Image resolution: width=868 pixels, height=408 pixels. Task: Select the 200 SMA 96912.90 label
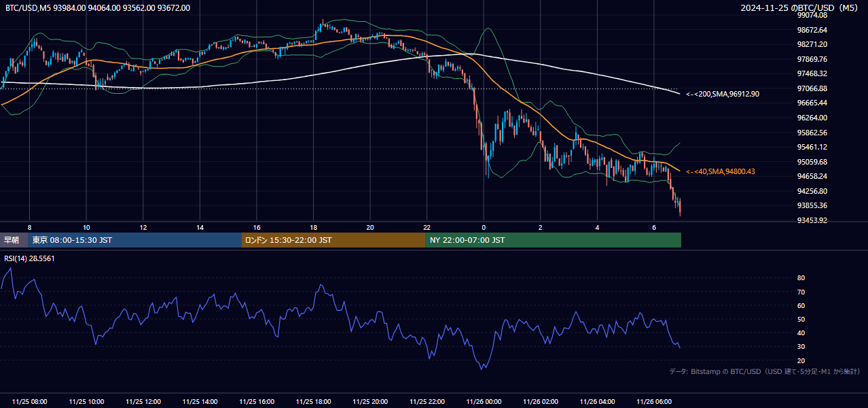(723, 94)
